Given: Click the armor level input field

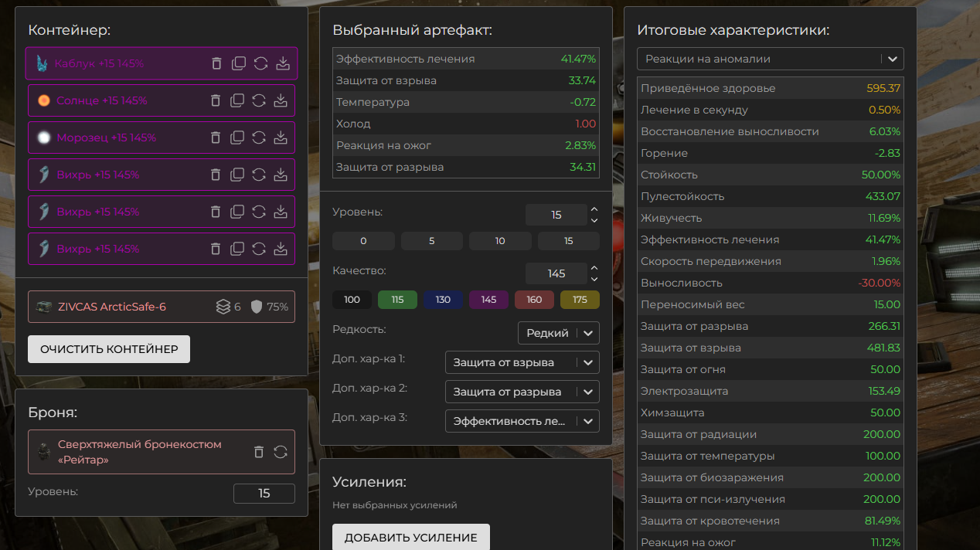Looking at the screenshot, I should coord(264,493).
